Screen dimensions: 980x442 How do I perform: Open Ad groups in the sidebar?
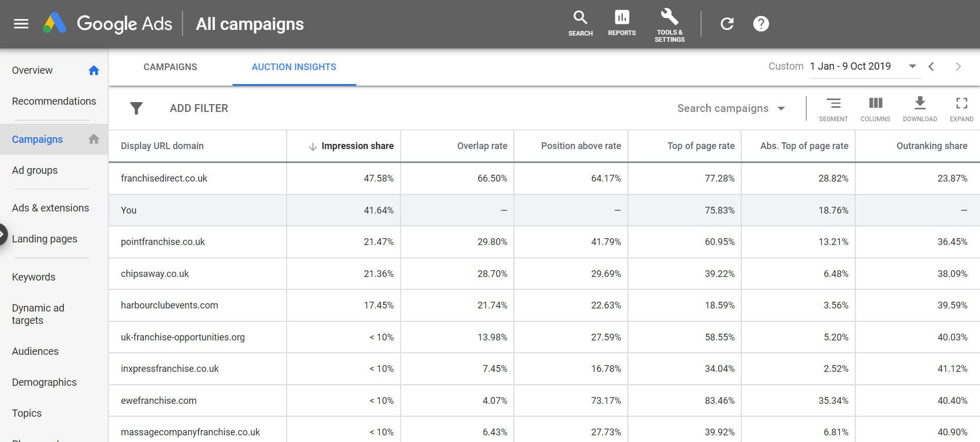(35, 170)
